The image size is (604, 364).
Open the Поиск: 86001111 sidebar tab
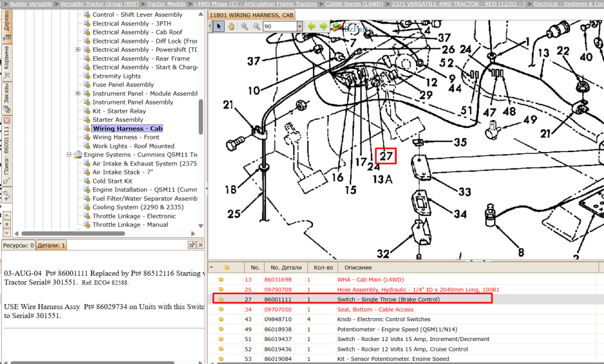(x=7, y=151)
